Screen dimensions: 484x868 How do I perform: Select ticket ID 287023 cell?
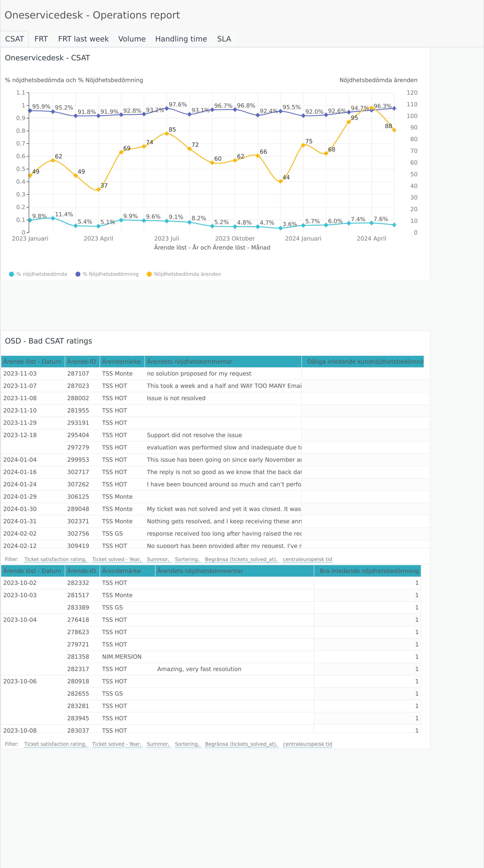(x=82, y=386)
